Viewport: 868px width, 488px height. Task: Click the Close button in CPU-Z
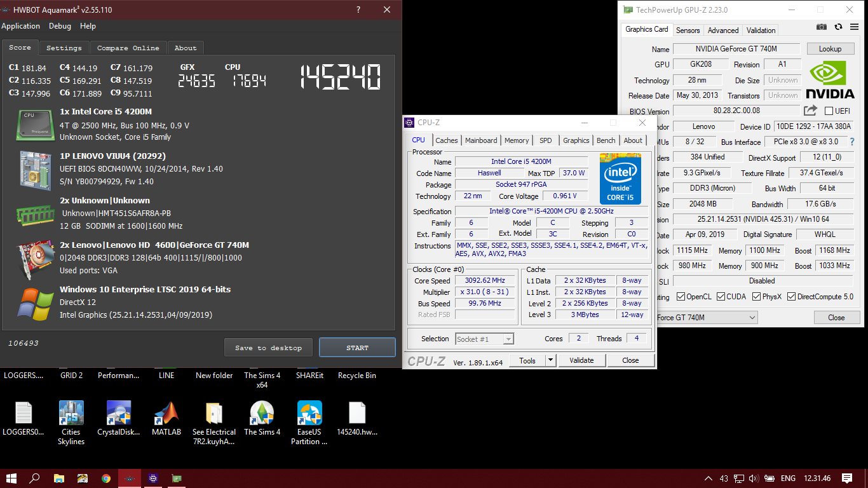coord(630,360)
